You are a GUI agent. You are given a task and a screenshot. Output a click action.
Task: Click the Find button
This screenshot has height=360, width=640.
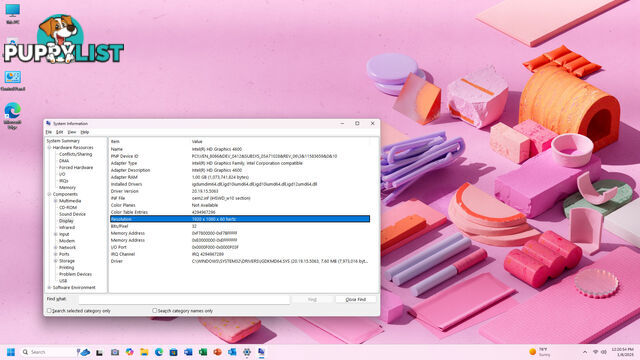coord(312,300)
